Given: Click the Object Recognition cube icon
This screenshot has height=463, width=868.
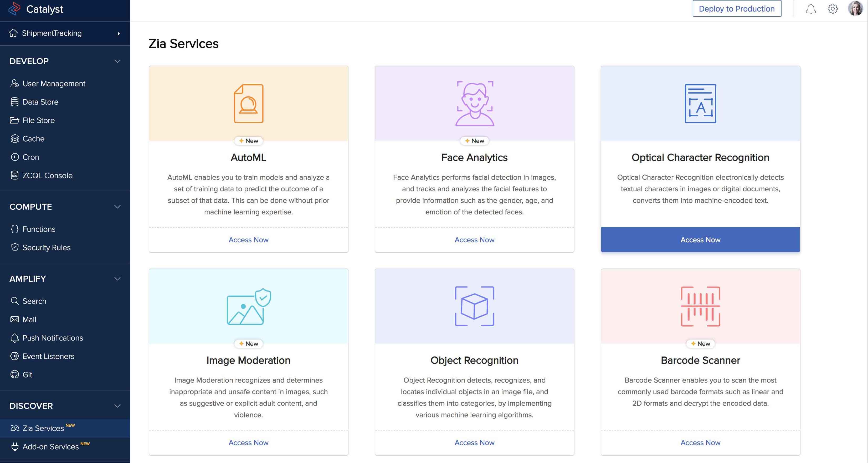Looking at the screenshot, I should click(474, 306).
